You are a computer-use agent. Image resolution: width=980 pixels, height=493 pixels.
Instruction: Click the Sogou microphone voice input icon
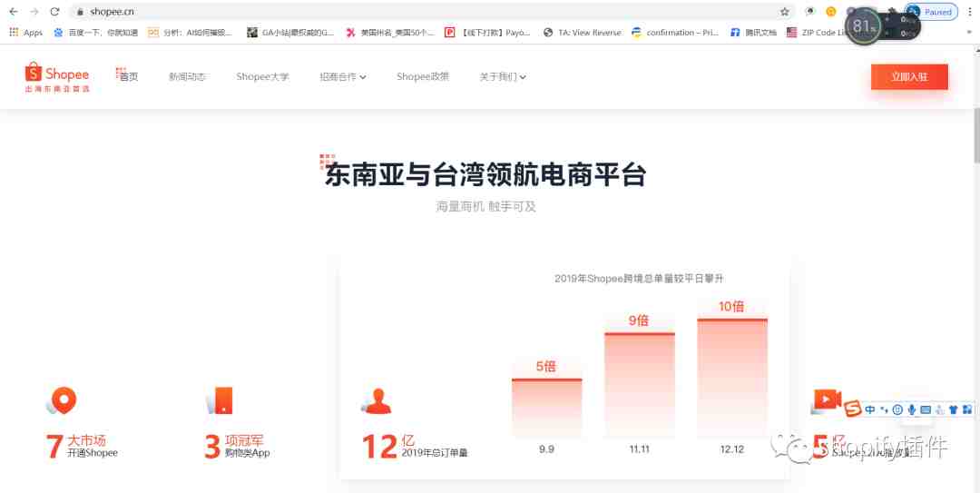tap(911, 409)
